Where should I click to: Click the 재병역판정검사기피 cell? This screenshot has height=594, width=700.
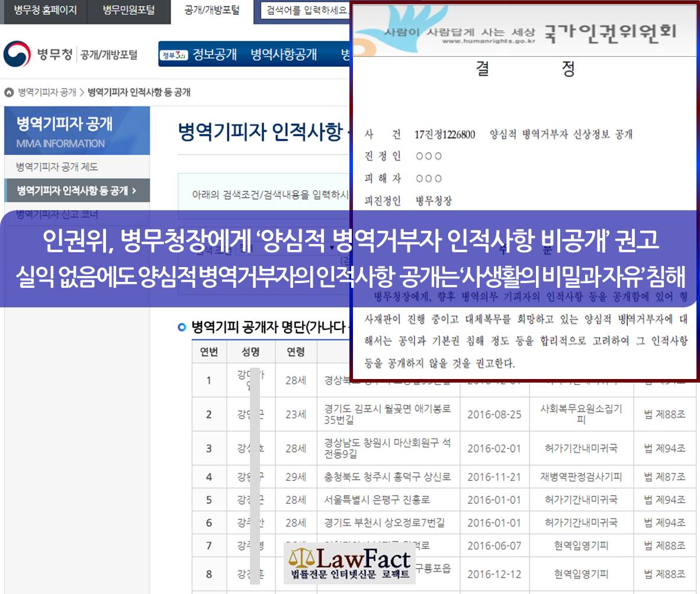[x=581, y=477]
